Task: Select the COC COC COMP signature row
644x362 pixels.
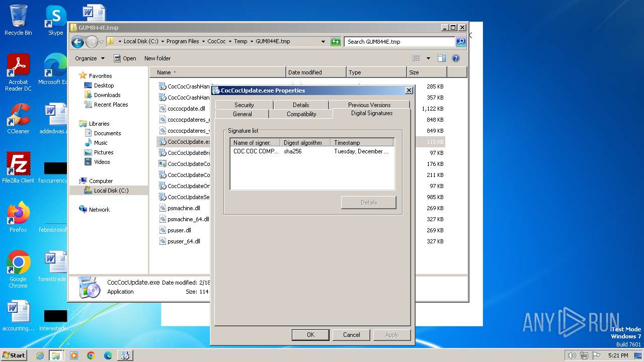Action: click(x=311, y=151)
